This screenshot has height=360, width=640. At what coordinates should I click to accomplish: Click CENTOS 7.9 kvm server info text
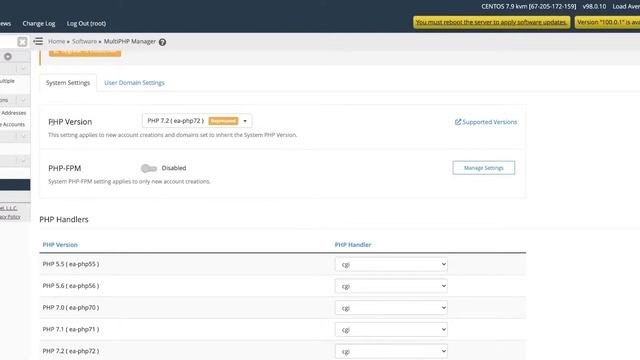point(529,6)
